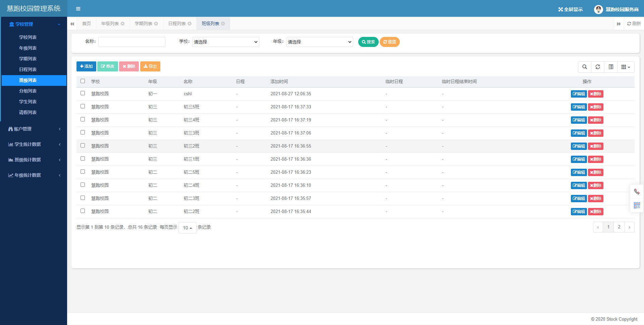
Task: Edit the 初二5班 row
Action: [579, 172]
